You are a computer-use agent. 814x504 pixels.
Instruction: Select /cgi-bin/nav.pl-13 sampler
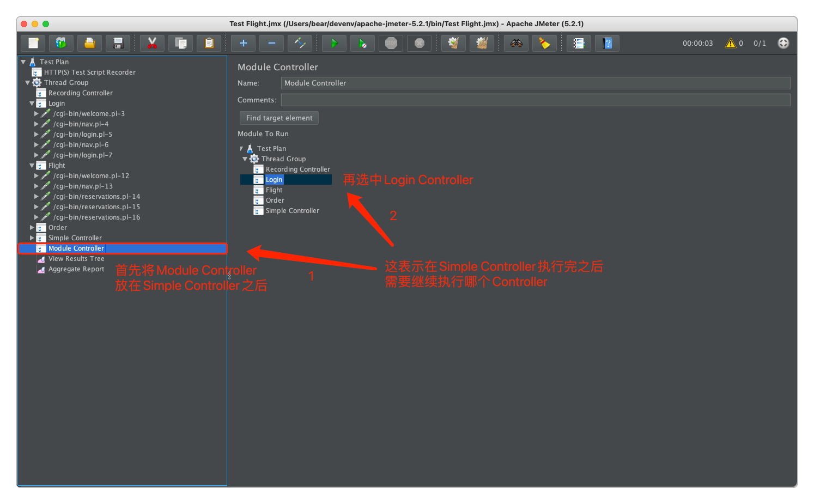pos(83,186)
